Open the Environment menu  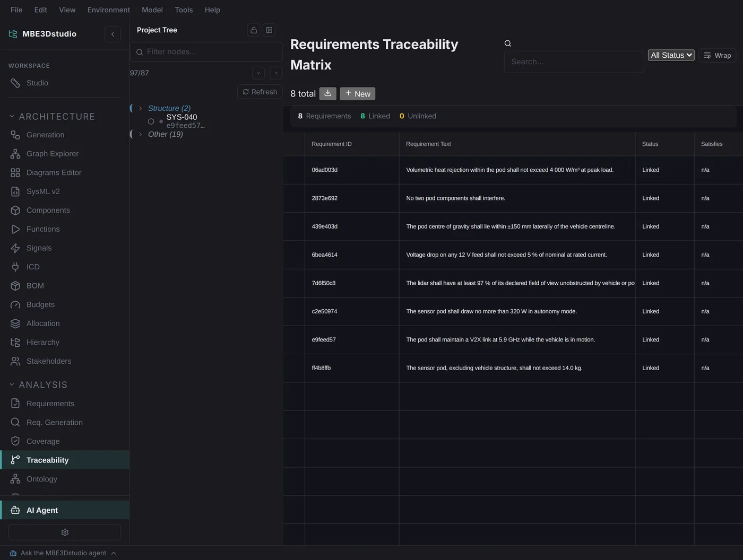coord(108,10)
